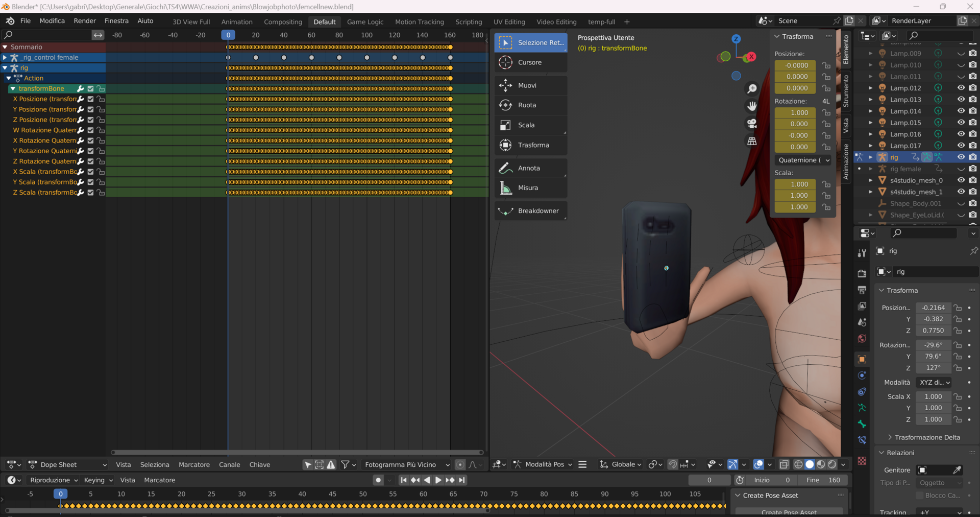Open Globale orientation dropdown
This screenshot has height=517, width=980.
pyautogui.click(x=620, y=464)
